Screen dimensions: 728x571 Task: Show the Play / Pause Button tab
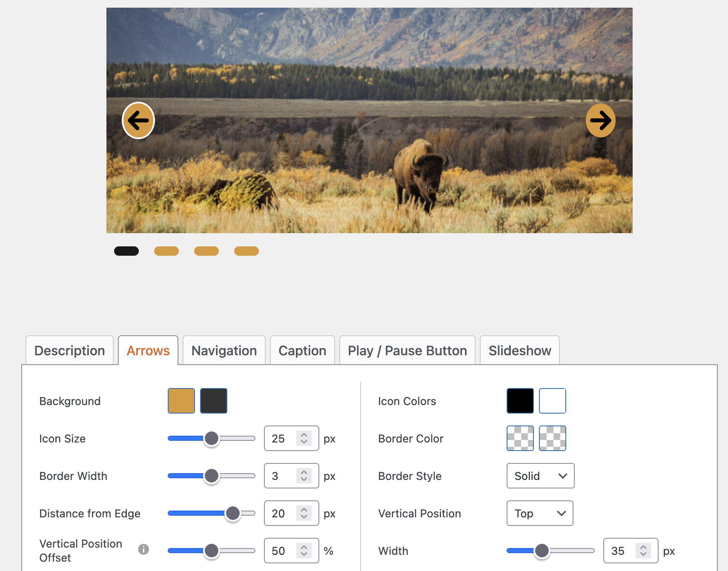(x=407, y=351)
